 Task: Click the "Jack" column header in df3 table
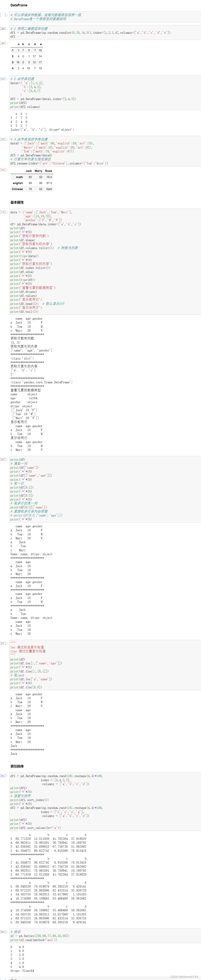click(x=28, y=171)
